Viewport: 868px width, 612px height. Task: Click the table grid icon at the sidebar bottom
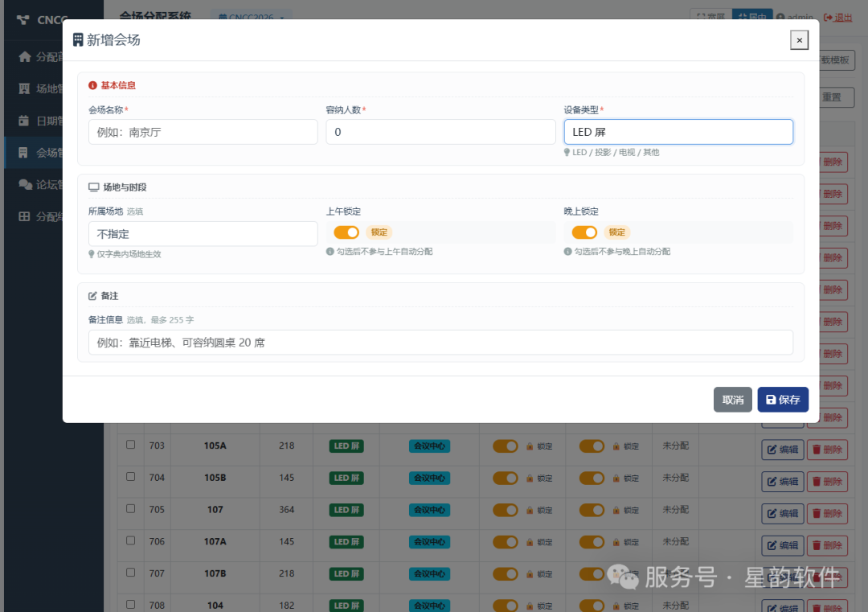point(24,216)
